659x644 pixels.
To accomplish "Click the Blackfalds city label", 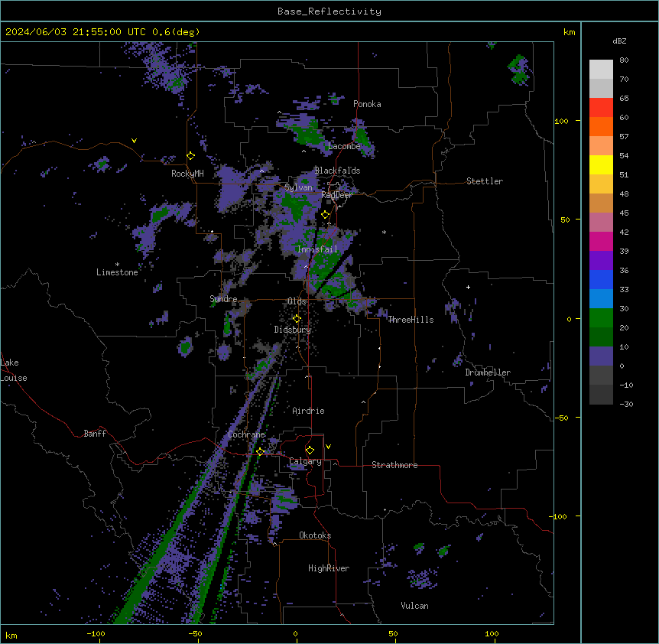I will (337, 171).
